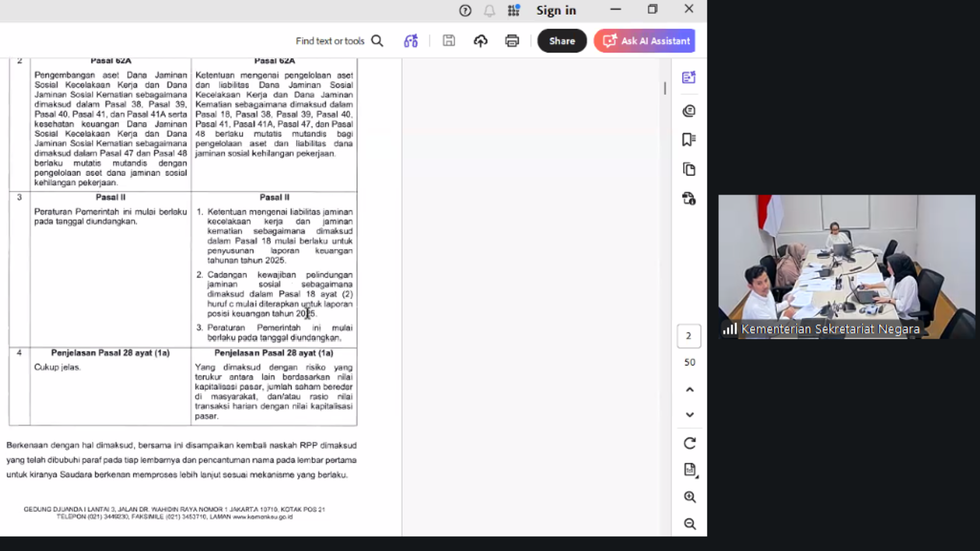The image size is (980, 551).
Task: Open the AI Assistant panel icon in sidebar
Action: pos(689,78)
